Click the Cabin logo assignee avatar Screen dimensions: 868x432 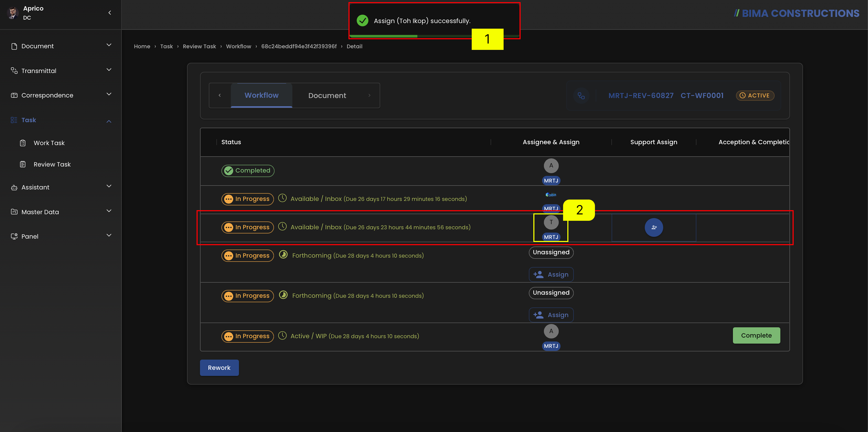tap(551, 195)
